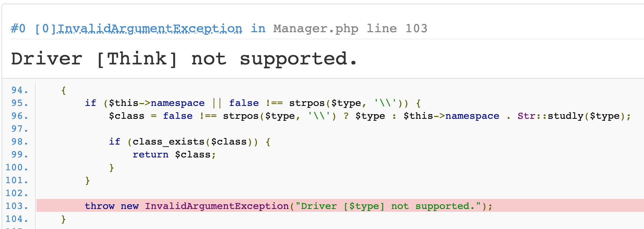The image size is (644, 229).
Task: Click the highlighted throw new InvalidArgumentException line
Action: coord(288,206)
